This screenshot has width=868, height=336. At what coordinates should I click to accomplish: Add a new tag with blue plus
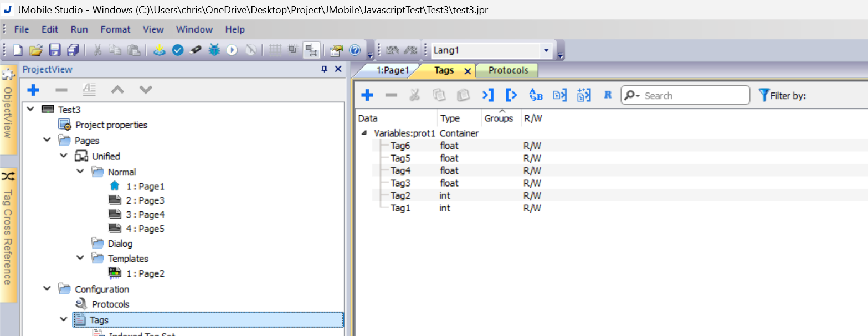(x=367, y=95)
